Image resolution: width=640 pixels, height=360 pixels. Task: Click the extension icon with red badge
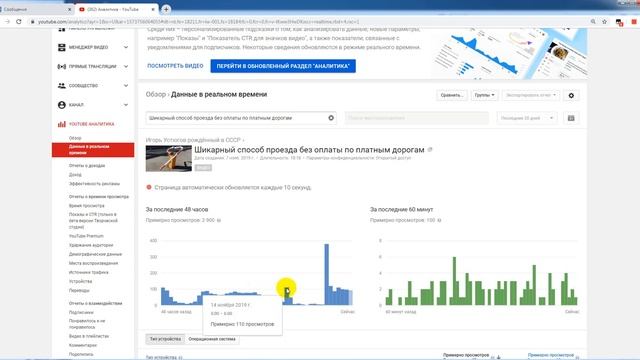point(619,22)
